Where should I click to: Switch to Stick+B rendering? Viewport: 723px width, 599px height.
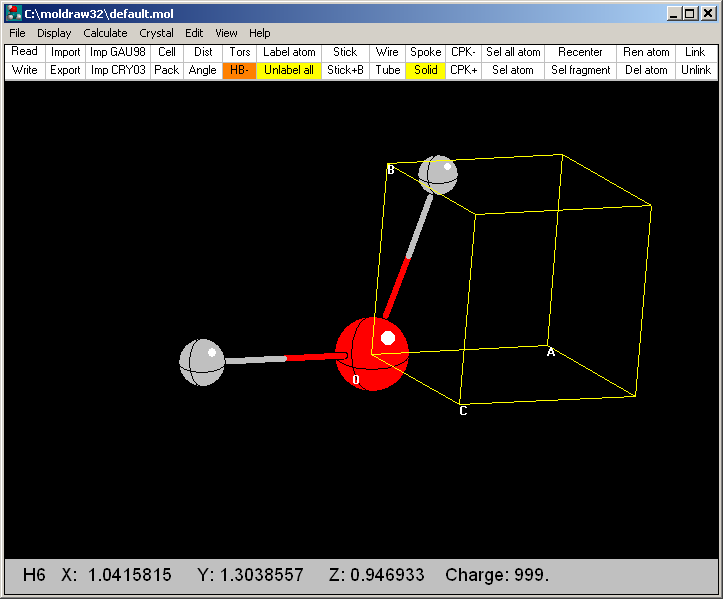[x=345, y=70]
